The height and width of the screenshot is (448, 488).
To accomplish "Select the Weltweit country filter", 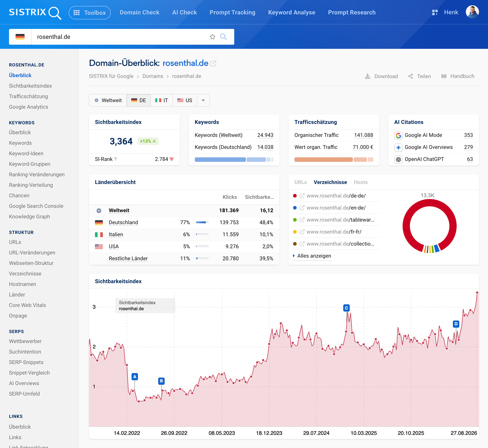I will (x=108, y=100).
